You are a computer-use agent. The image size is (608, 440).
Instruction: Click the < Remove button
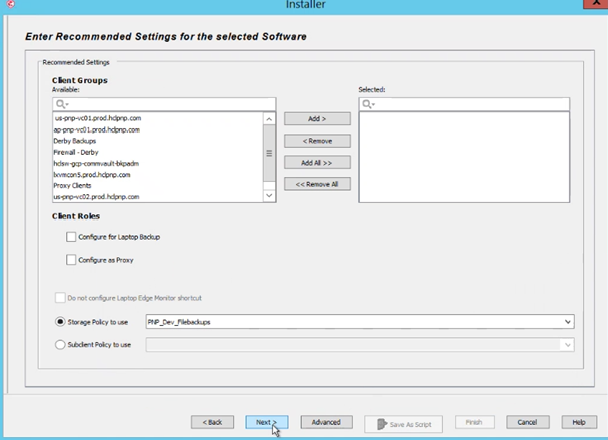317,141
